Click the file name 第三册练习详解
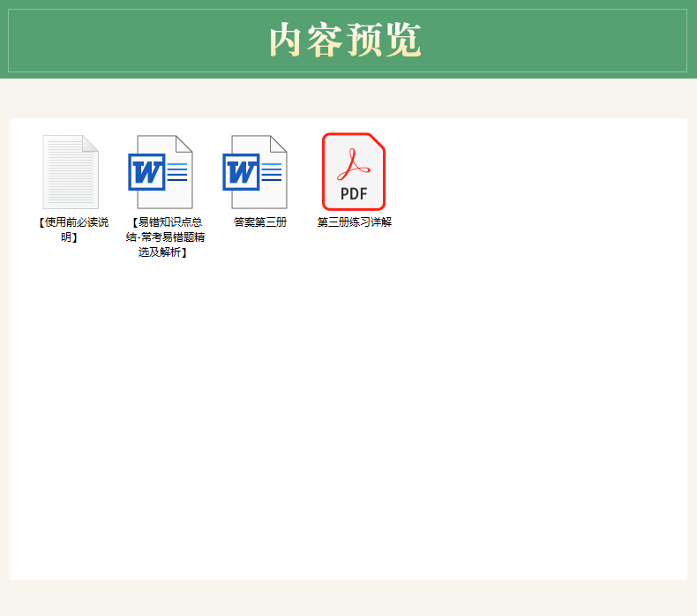Image resolution: width=697 pixels, height=616 pixels. (355, 222)
